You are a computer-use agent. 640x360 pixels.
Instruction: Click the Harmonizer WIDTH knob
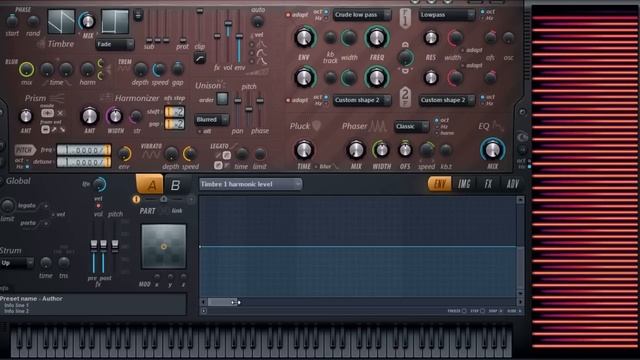coord(115,116)
